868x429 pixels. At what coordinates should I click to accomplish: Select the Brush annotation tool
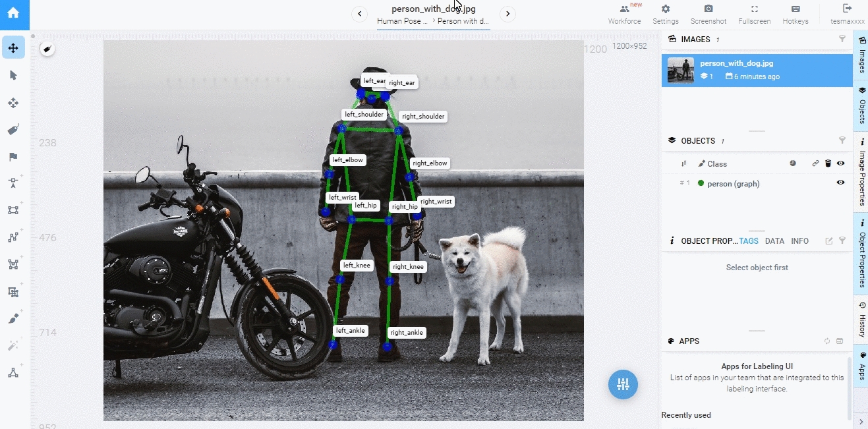(x=13, y=318)
